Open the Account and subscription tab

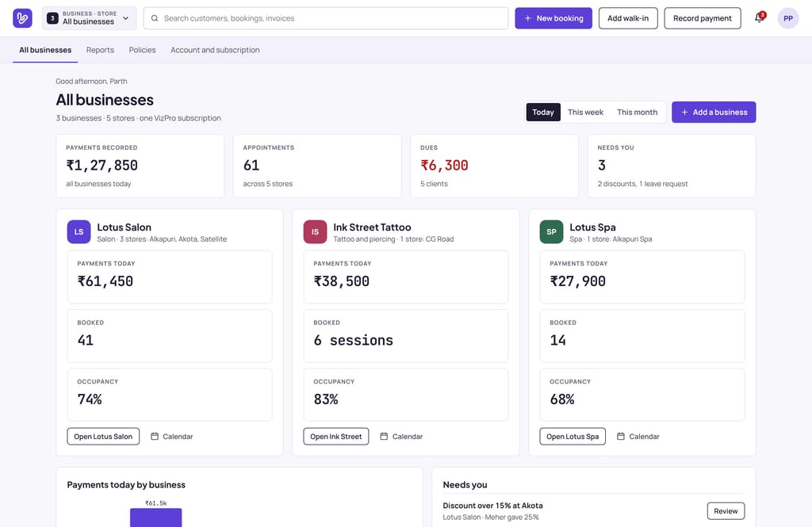pos(215,50)
